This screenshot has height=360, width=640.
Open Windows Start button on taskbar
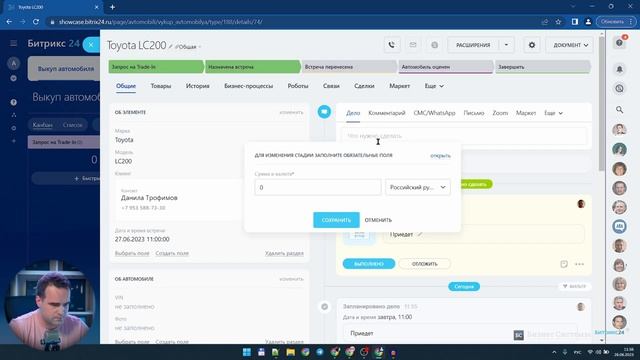pos(247,352)
